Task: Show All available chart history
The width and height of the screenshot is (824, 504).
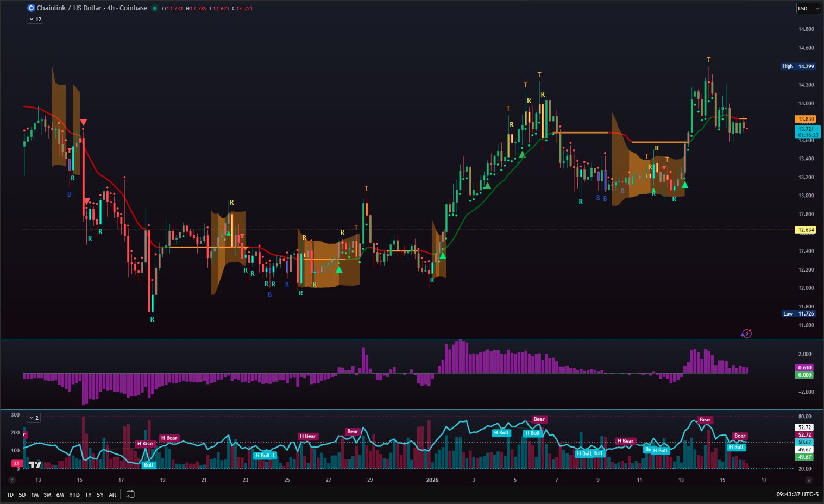Action: tap(112, 495)
